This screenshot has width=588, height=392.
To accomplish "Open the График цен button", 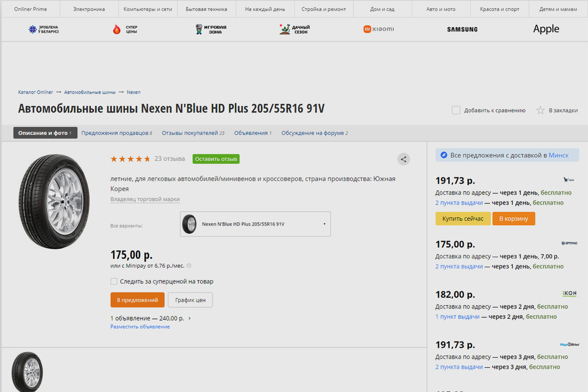I will [x=190, y=300].
